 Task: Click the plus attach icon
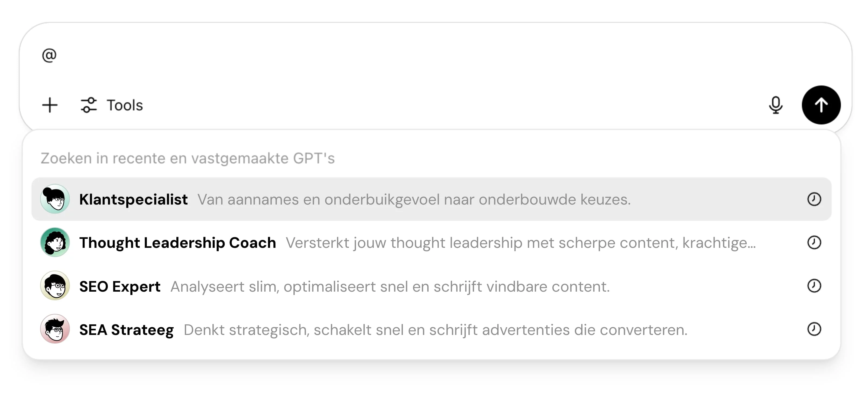tap(50, 105)
